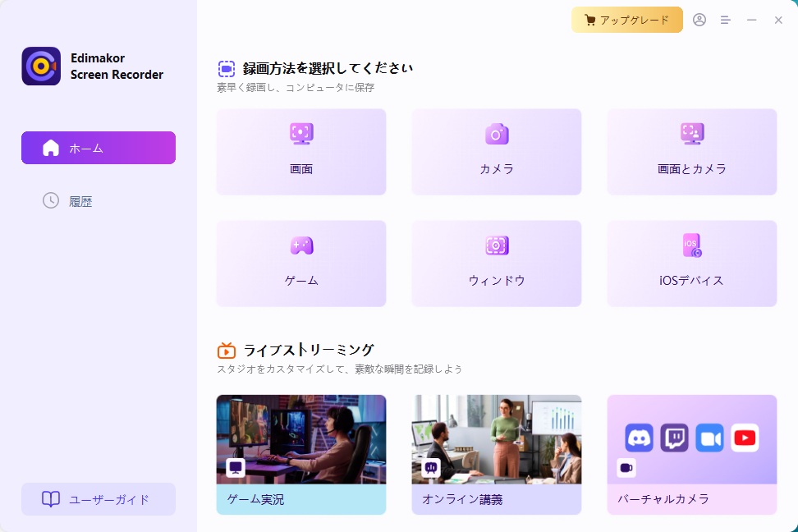Choose the カメラ camera recording icon

497,134
